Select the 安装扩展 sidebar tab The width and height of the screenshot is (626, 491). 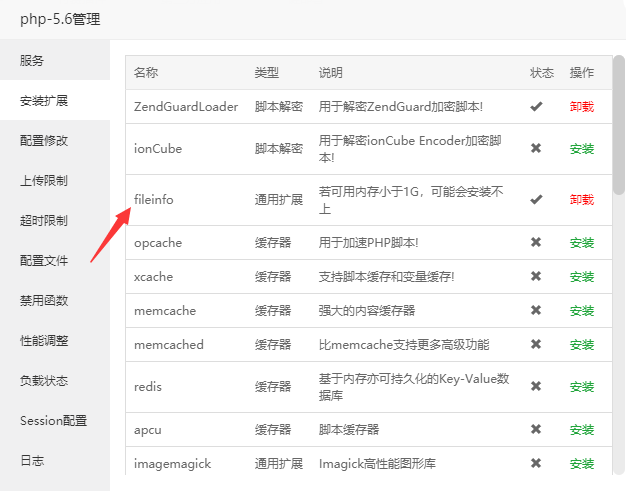55,100
